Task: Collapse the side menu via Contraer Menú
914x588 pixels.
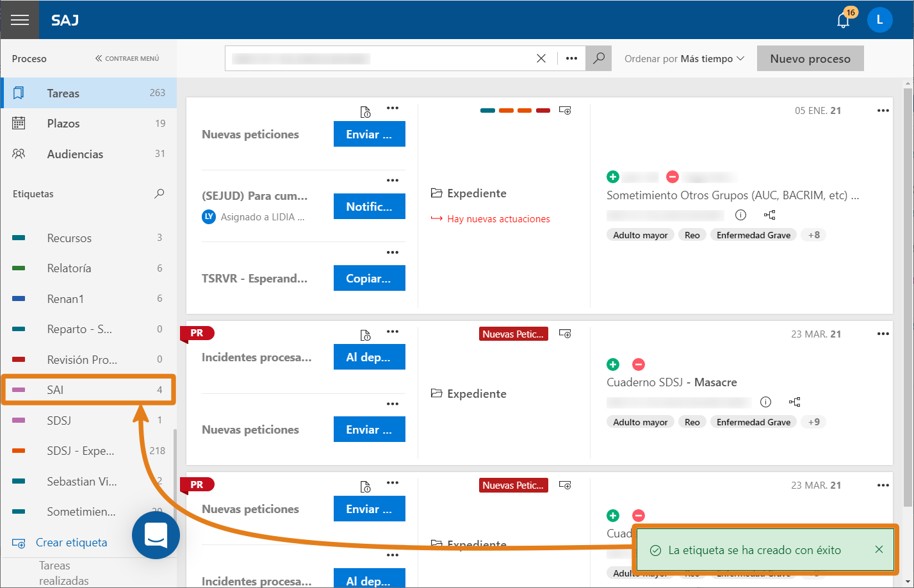Action: click(x=127, y=58)
